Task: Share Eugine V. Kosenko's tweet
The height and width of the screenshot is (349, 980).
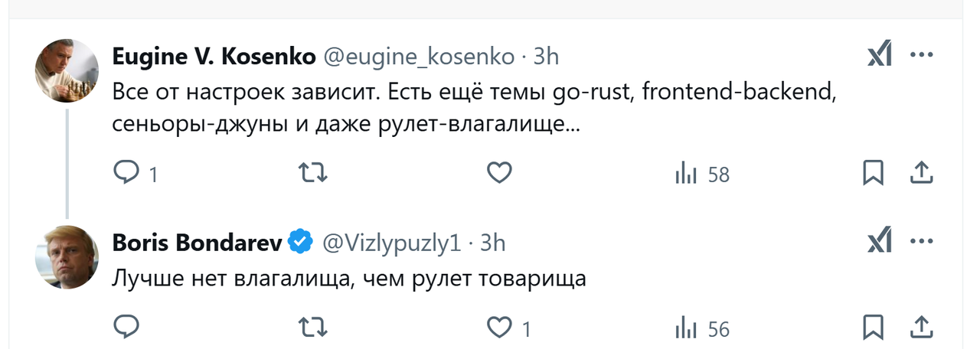Action: (x=920, y=174)
